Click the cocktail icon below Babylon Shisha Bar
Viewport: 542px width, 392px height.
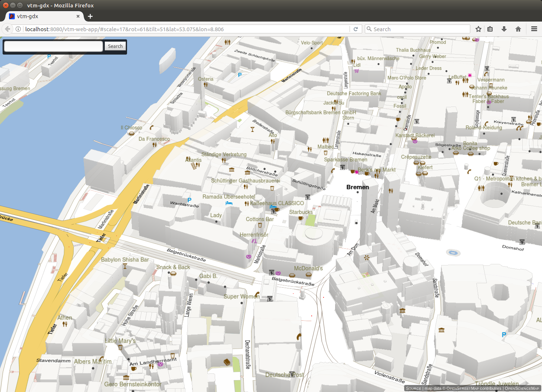point(125,266)
